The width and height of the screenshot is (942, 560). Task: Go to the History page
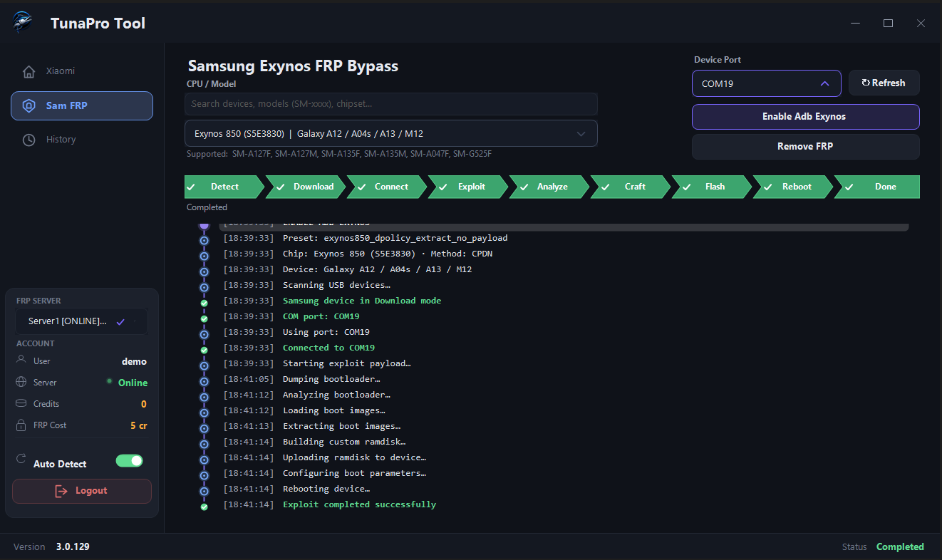click(x=81, y=140)
